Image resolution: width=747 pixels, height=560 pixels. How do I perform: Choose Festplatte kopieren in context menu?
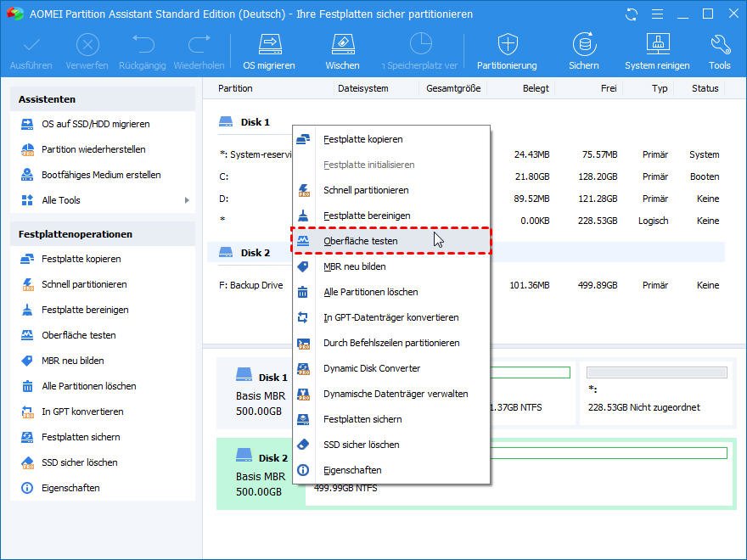pos(391,139)
